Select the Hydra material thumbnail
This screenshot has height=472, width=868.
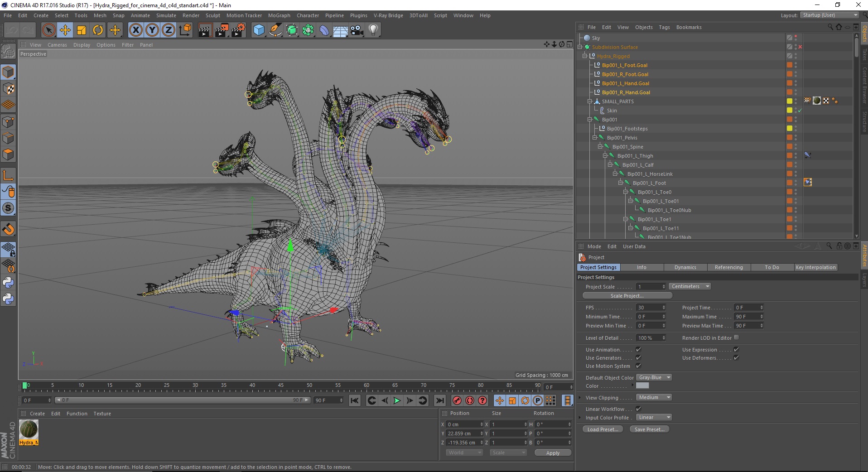(29, 429)
